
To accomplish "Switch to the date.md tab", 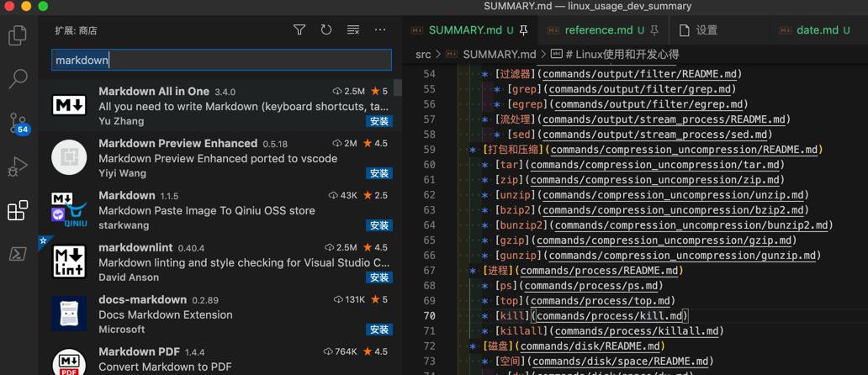I will click(x=817, y=30).
